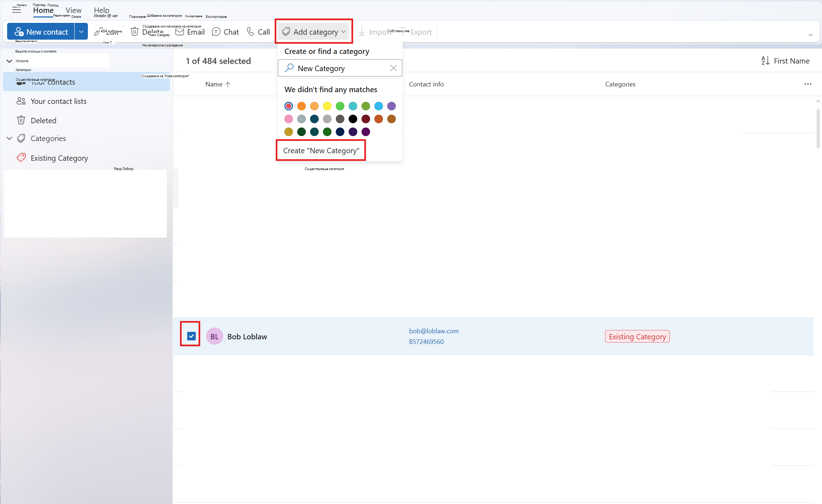822x504 pixels.
Task: Uncheck the Bob Loblaw contact checkbox
Action: pyautogui.click(x=191, y=336)
